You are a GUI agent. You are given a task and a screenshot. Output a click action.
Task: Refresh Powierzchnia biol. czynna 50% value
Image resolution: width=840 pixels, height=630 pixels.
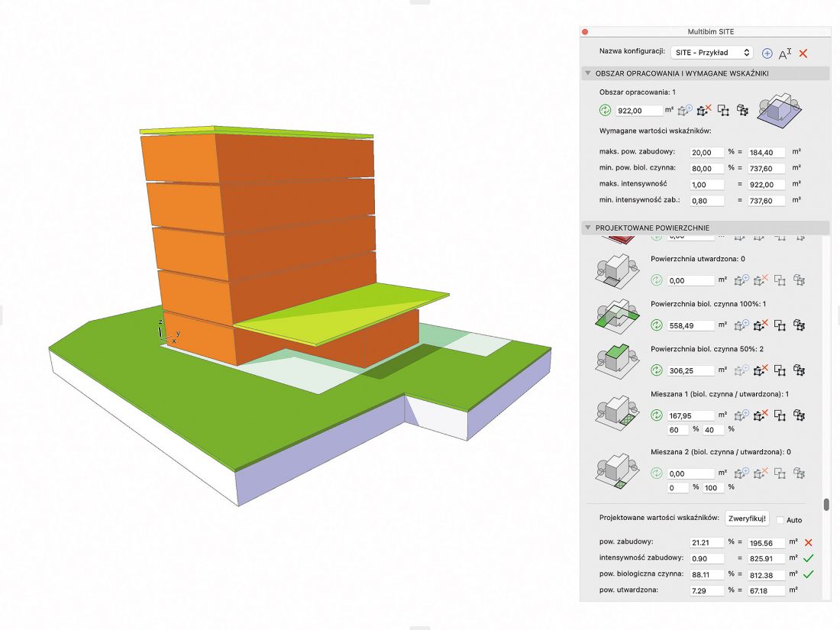tap(656, 370)
